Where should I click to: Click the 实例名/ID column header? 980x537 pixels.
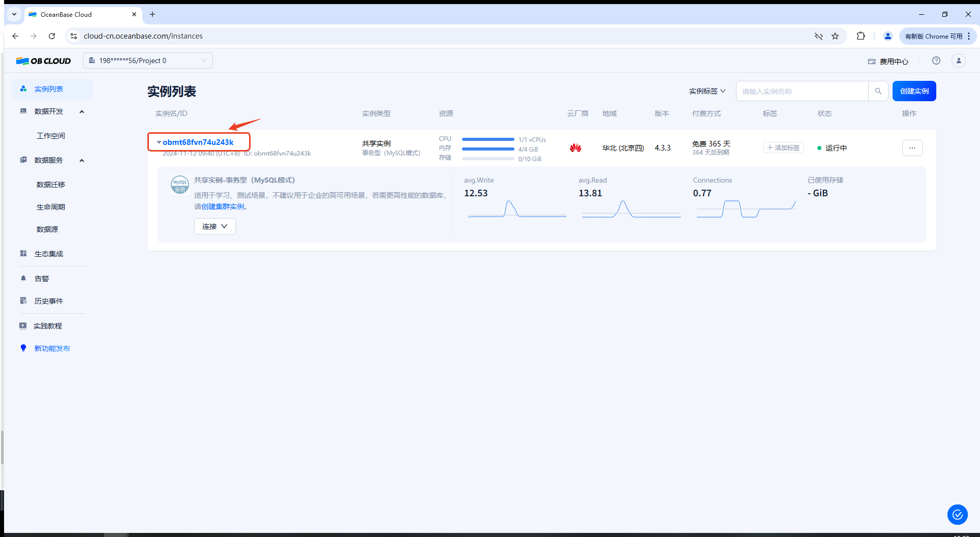coord(171,113)
